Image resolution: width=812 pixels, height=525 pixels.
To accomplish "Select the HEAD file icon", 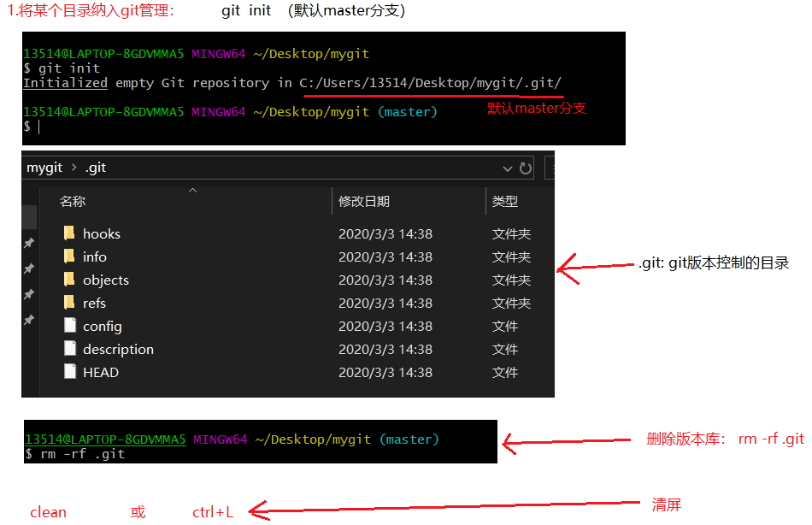I will pos(70,372).
